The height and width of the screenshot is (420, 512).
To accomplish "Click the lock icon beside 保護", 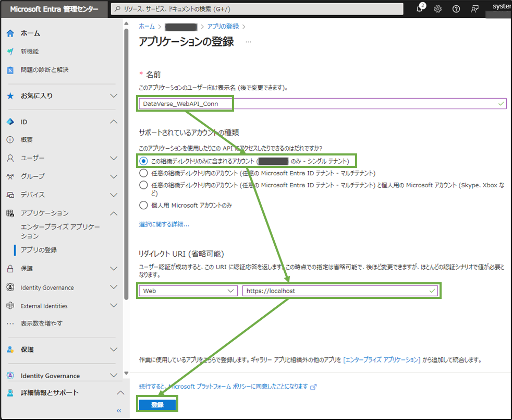I will (x=10, y=269).
